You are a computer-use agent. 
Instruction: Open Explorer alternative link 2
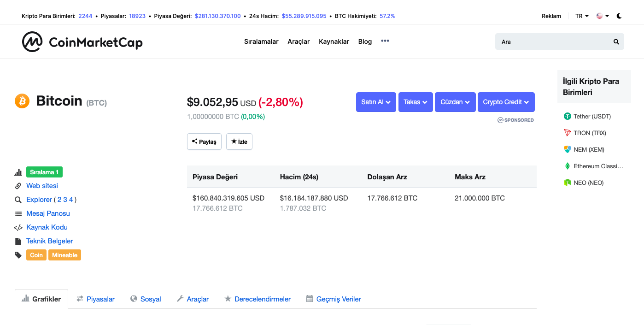[59, 200]
